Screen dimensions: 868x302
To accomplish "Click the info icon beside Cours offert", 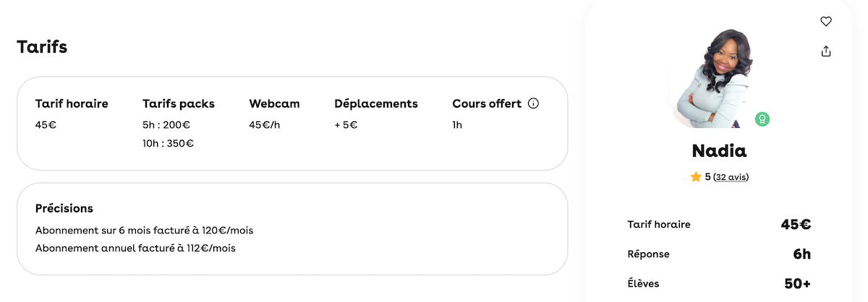I will 534,103.
